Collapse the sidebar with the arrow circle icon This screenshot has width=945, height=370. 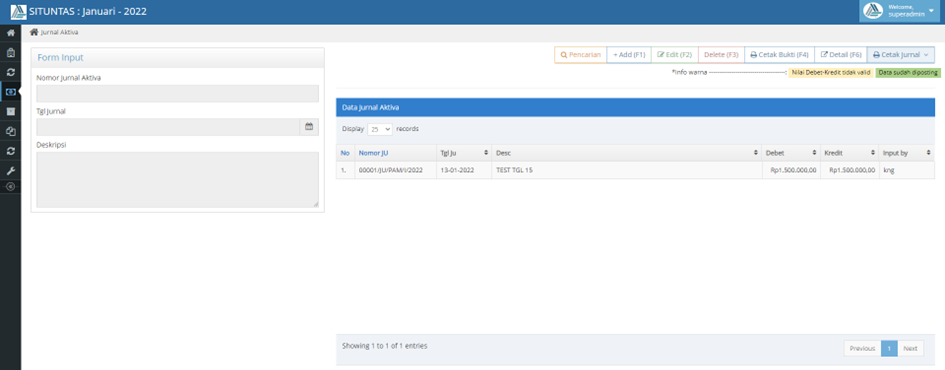(x=10, y=187)
